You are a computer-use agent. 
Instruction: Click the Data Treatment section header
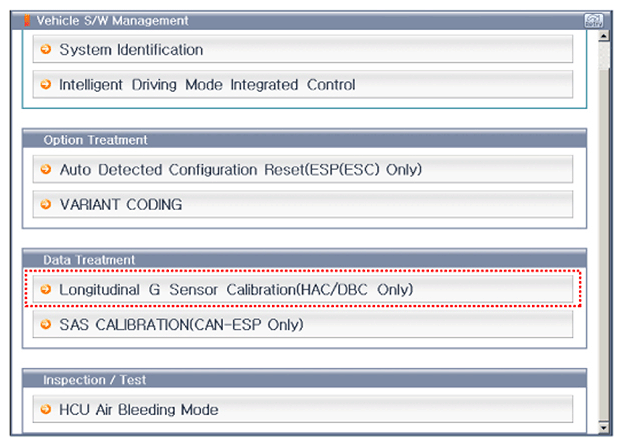[x=304, y=259]
